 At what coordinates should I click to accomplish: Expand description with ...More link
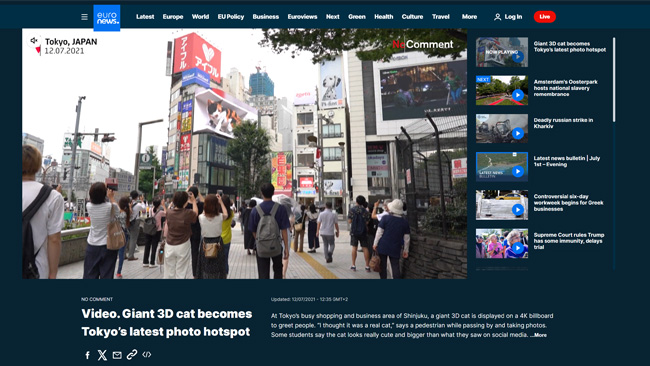538,335
